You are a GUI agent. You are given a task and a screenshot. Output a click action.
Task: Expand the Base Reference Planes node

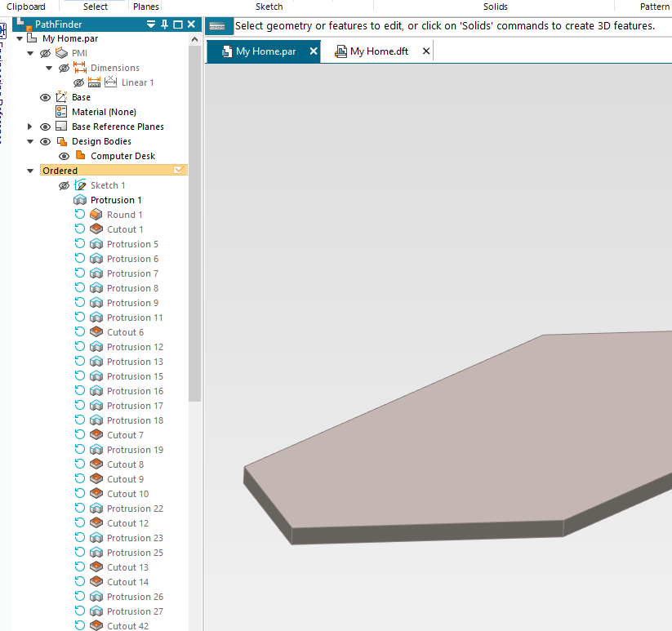[x=30, y=127]
